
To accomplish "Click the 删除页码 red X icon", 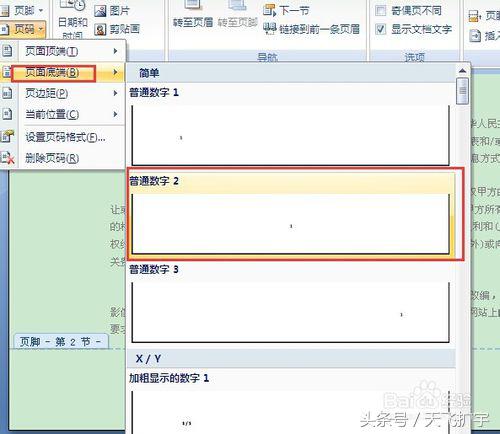I will [x=7, y=158].
